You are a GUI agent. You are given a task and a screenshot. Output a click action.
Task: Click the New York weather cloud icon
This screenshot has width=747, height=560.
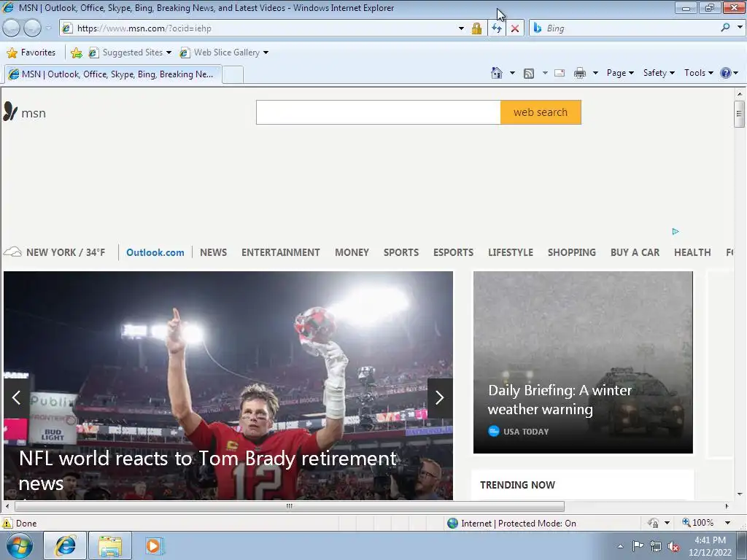(x=12, y=252)
